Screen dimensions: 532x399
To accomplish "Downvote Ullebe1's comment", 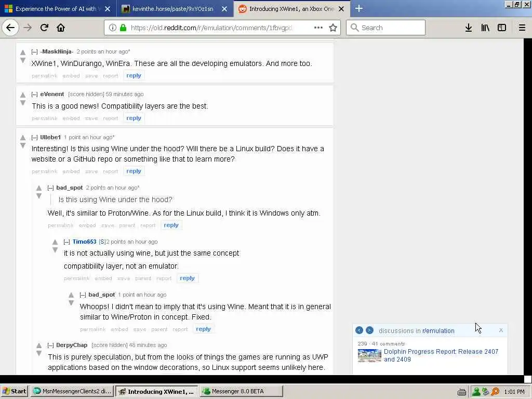I will pyautogui.click(x=23, y=145).
